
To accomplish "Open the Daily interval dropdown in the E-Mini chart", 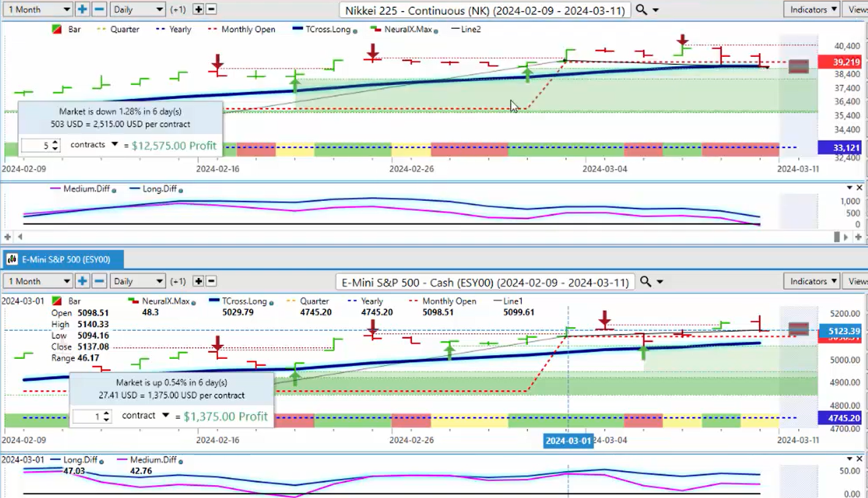I will tap(137, 281).
